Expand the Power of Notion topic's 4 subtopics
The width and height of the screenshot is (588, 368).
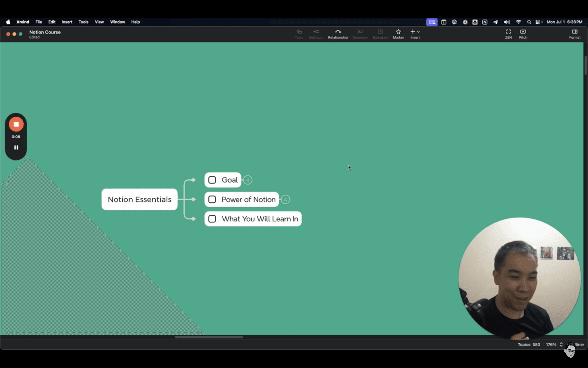click(x=285, y=200)
